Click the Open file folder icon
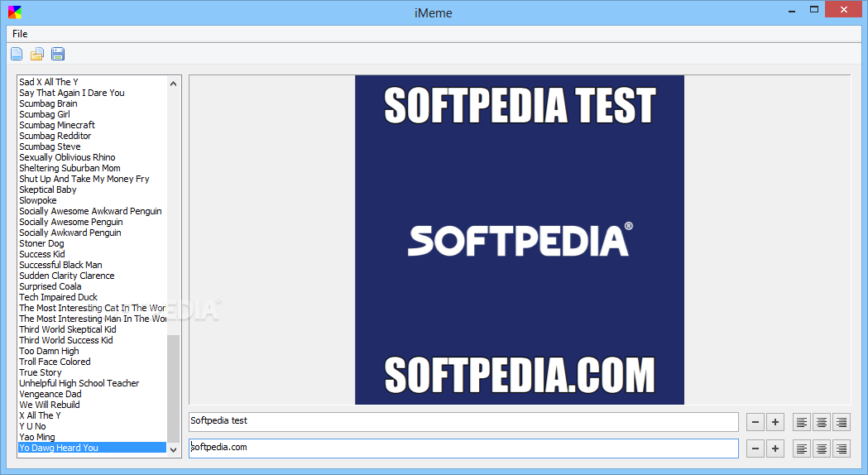 point(37,55)
